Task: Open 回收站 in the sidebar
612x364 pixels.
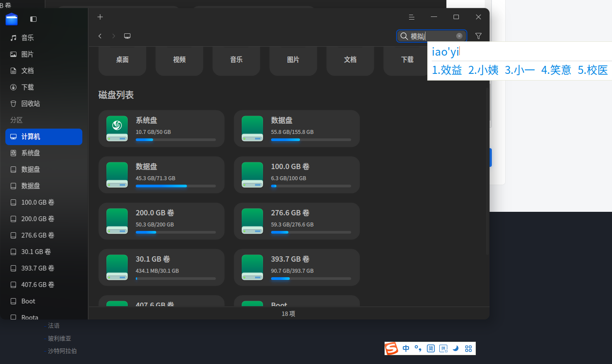Action: pyautogui.click(x=44, y=104)
